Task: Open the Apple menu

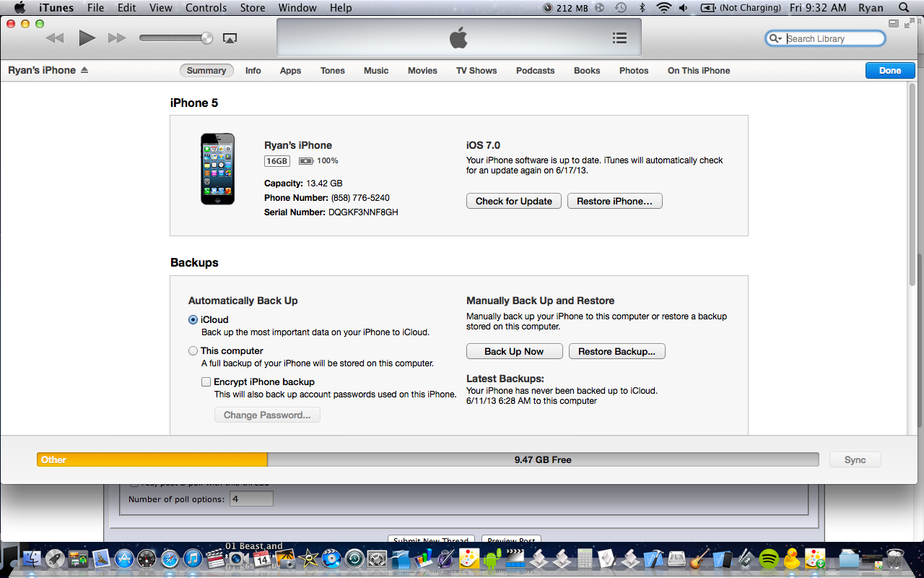Action: coord(20,8)
